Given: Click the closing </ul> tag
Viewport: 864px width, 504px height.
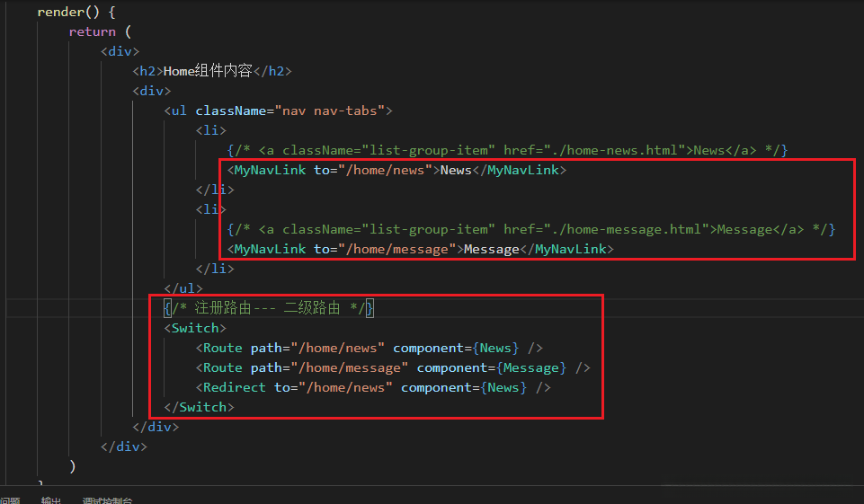Looking at the screenshot, I should (x=183, y=288).
